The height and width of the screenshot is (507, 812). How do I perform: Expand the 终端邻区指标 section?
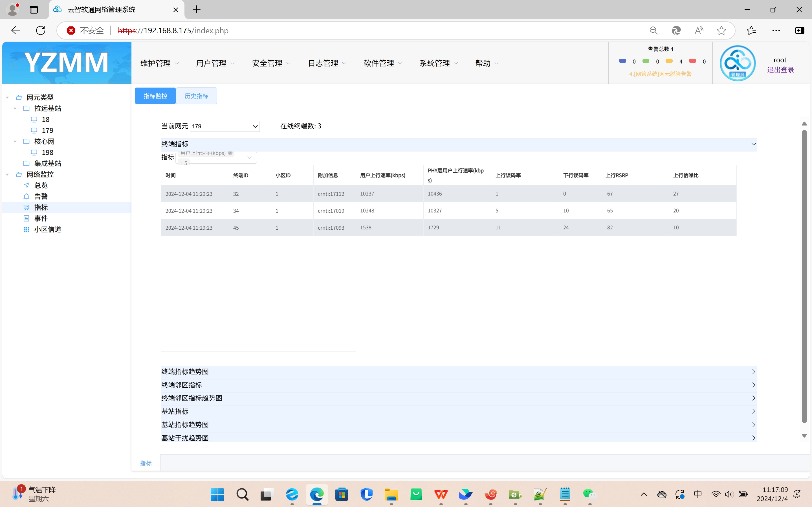click(x=459, y=385)
